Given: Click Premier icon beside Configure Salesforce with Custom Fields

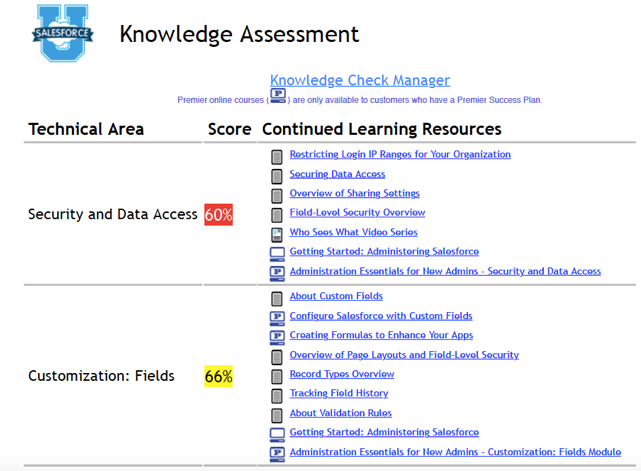Looking at the screenshot, I should (x=277, y=318).
